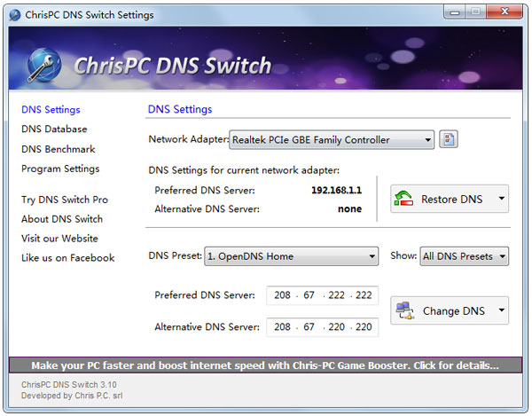Click the second octet of Preferred DNS
Screen dimensions: 532x416
(x=309, y=295)
